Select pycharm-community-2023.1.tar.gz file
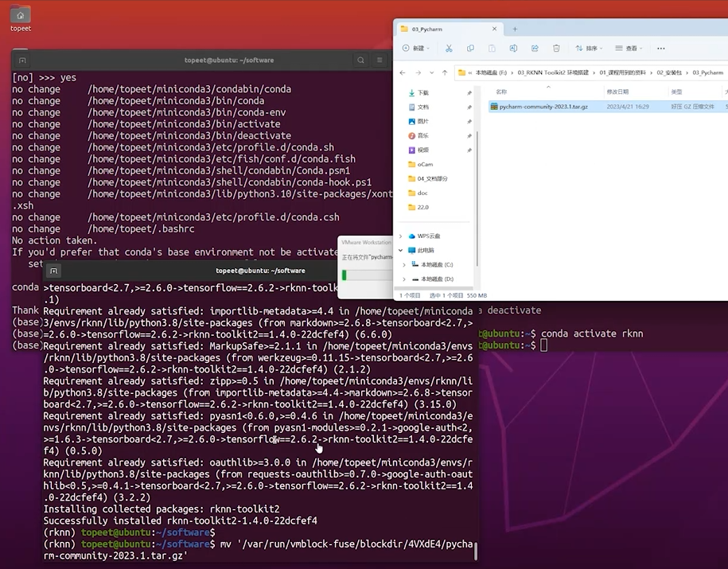The image size is (728, 569). tap(608, 107)
